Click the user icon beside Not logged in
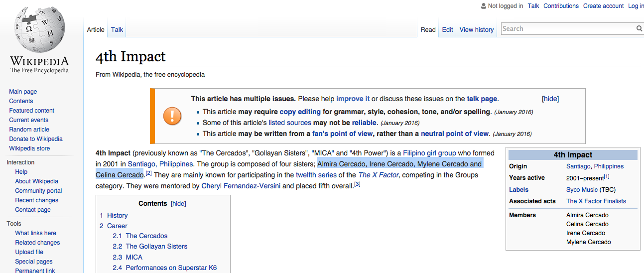This screenshot has height=273, width=644. [x=483, y=6]
